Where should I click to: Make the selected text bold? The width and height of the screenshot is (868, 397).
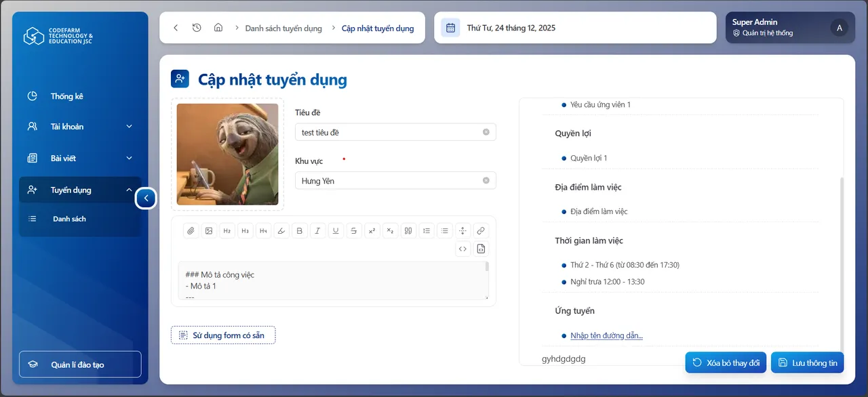point(299,230)
